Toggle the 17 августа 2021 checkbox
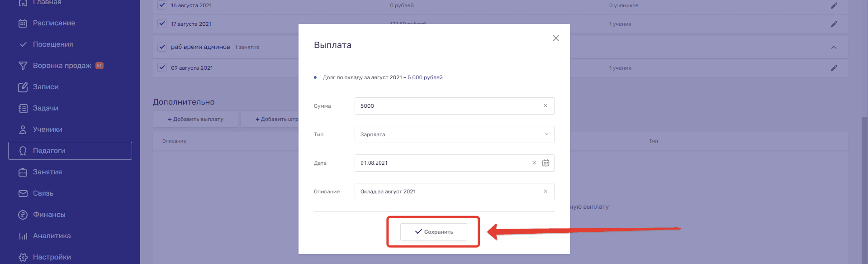This screenshot has height=264, width=868. coord(162,24)
